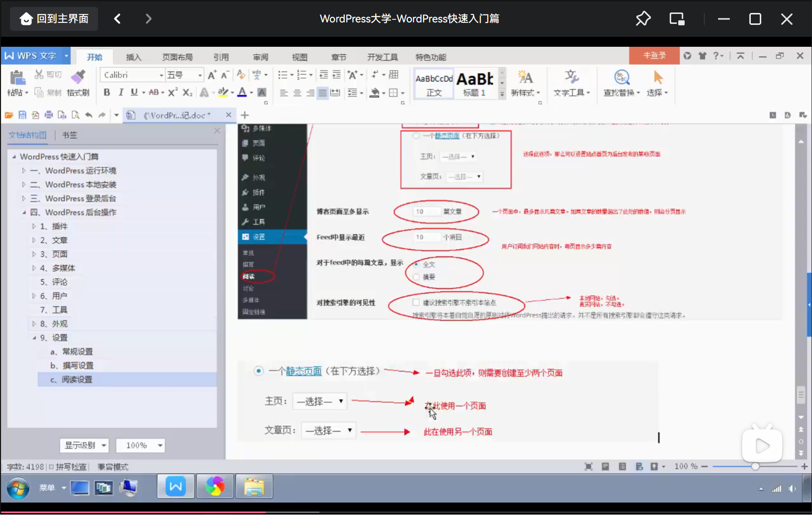The image size is (812, 515).
Task: Click the 未登录 login button
Action: coord(654,56)
